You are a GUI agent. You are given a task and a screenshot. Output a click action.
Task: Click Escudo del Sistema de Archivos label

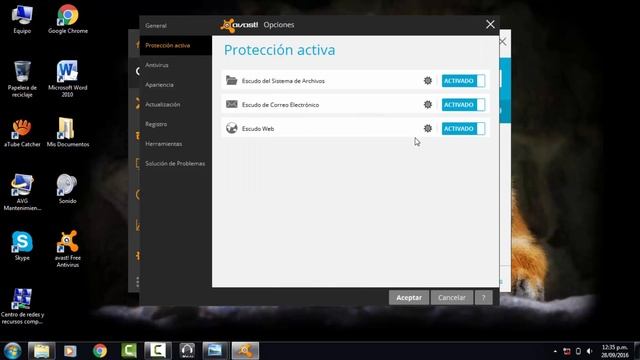pos(283,81)
